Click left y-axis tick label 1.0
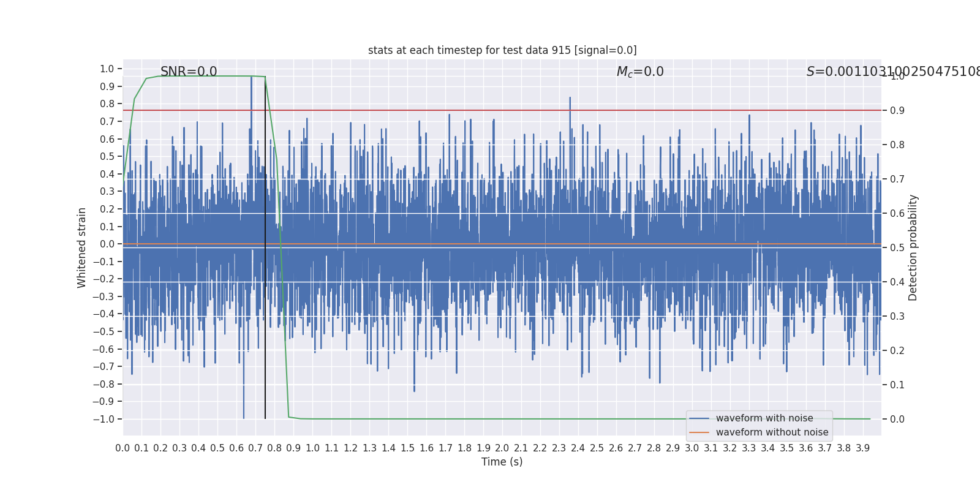 click(x=107, y=69)
